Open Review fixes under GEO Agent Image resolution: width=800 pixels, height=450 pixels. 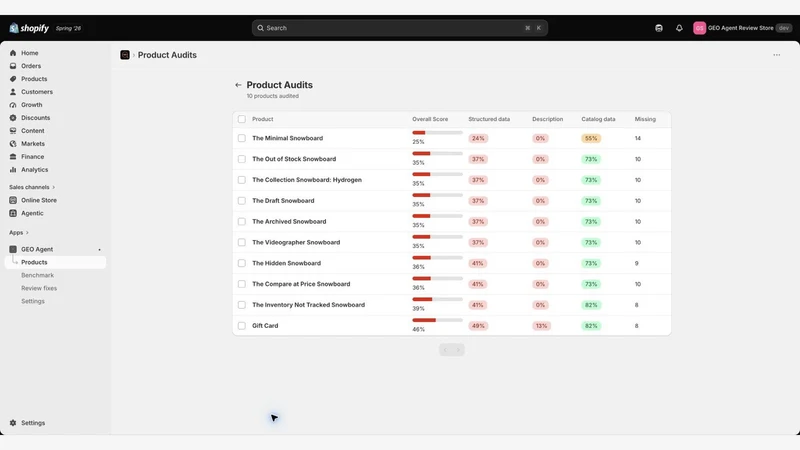[x=39, y=288]
